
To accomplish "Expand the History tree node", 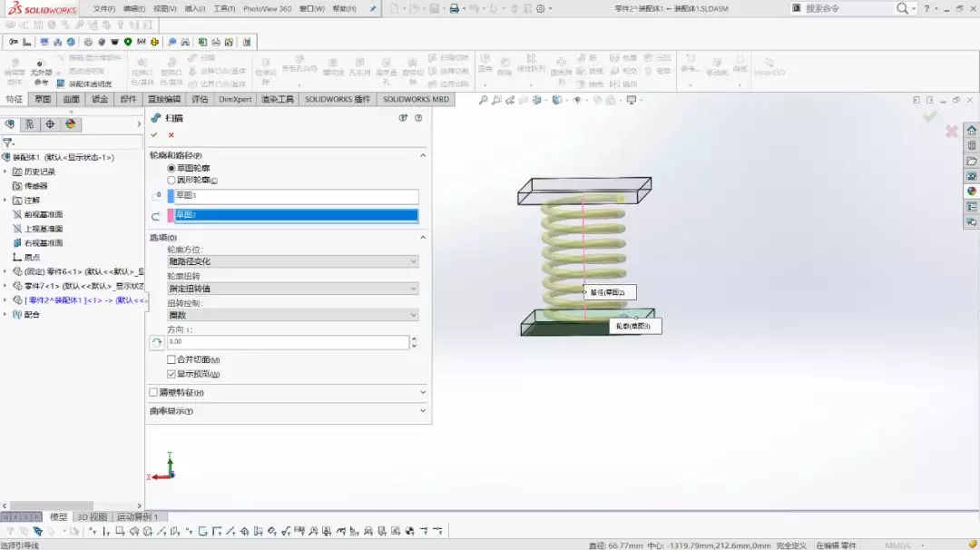I will click(5, 172).
